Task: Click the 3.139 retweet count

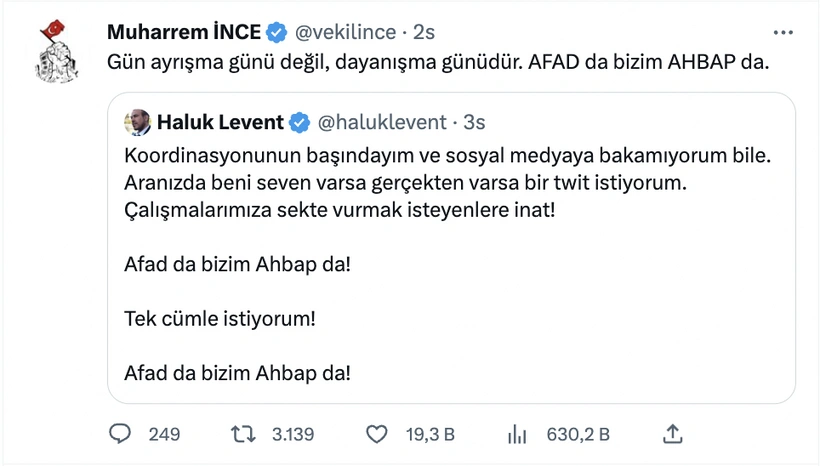Action: point(293,434)
